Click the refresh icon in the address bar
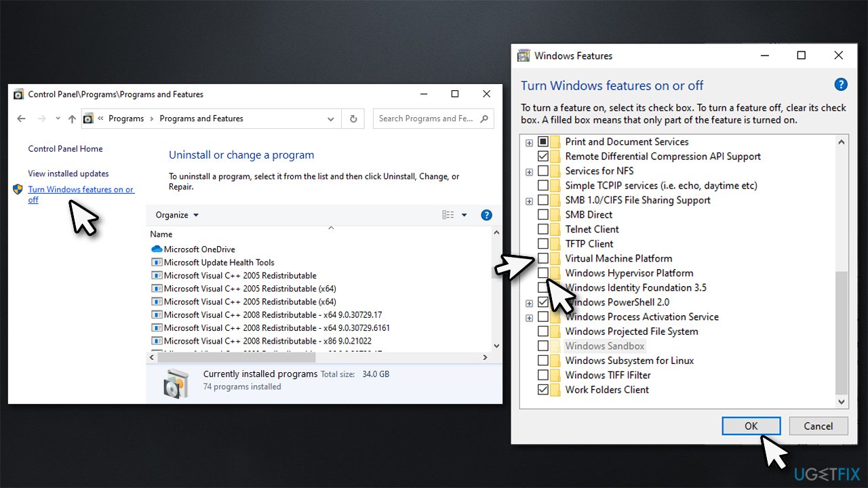 pyautogui.click(x=353, y=118)
